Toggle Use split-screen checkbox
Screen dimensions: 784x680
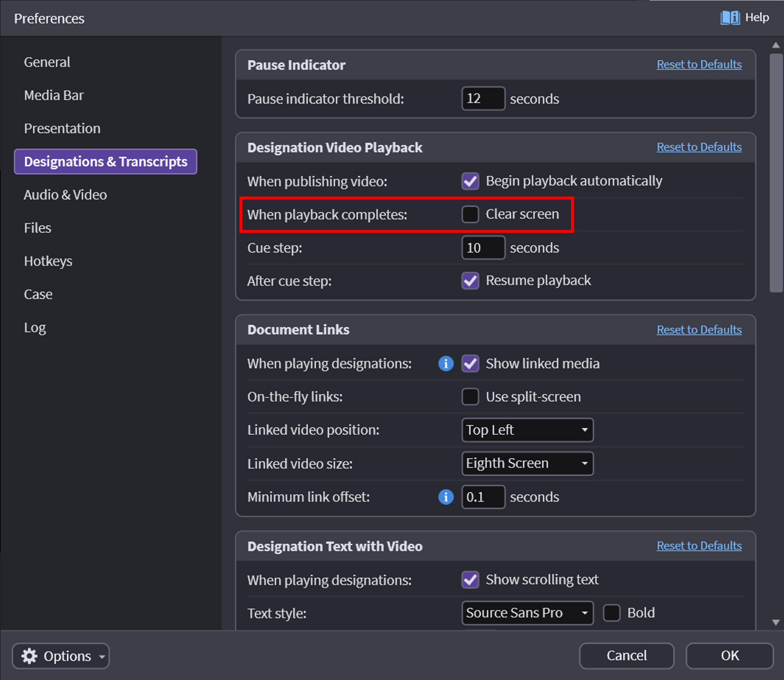click(x=470, y=397)
